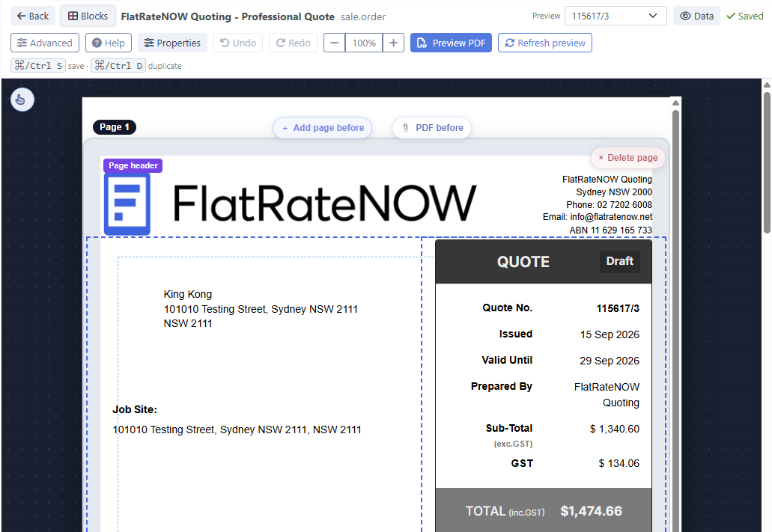772x532 pixels.
Task: Click the inner preview scrollbar
Action: tap(675, 315)
